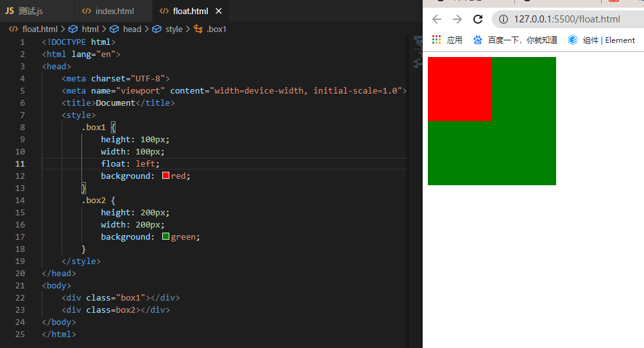Click the browser forward arrow

click(x=457, y=19)
